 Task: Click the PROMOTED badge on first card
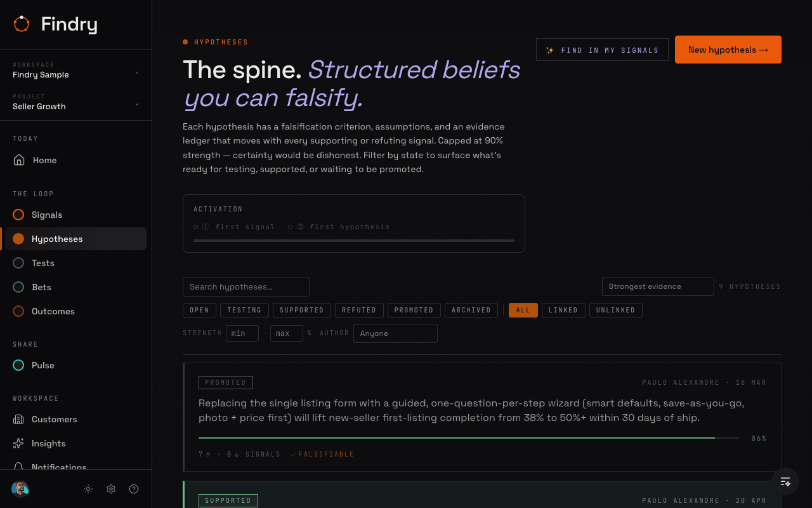226,382
